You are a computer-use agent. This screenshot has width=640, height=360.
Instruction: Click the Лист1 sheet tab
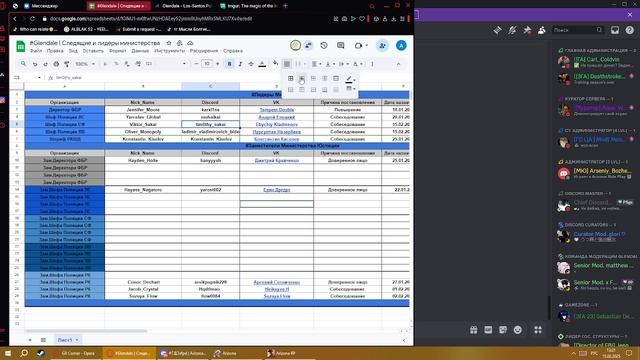click(x=67, y=340)
